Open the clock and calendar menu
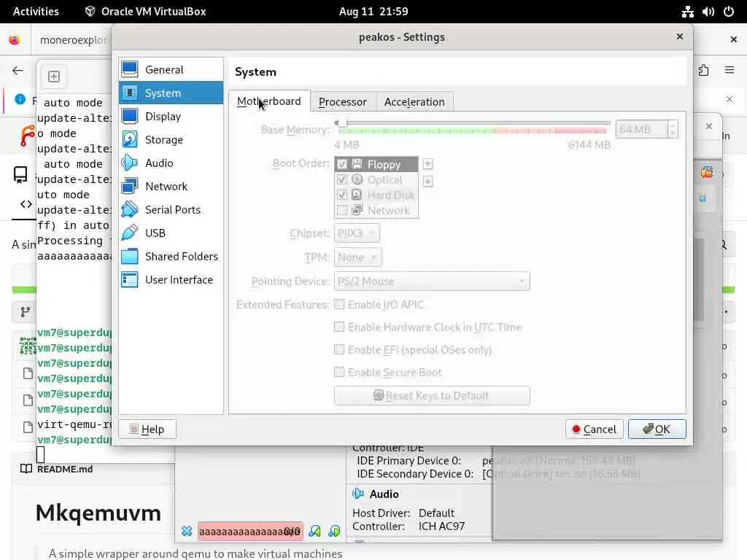Image resolution: width=747 pixels, height=560 pixels. pyautogui.click(x=373, y=12)
